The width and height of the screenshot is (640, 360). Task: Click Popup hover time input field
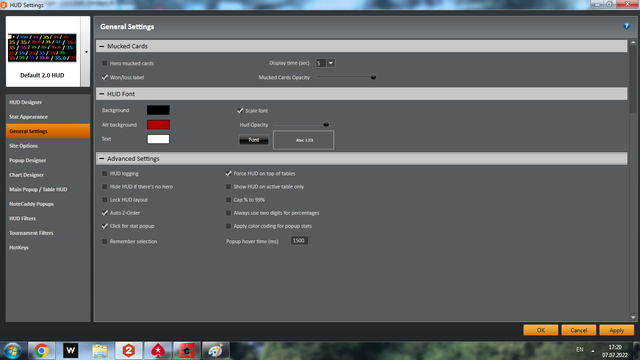coord(299,241)
